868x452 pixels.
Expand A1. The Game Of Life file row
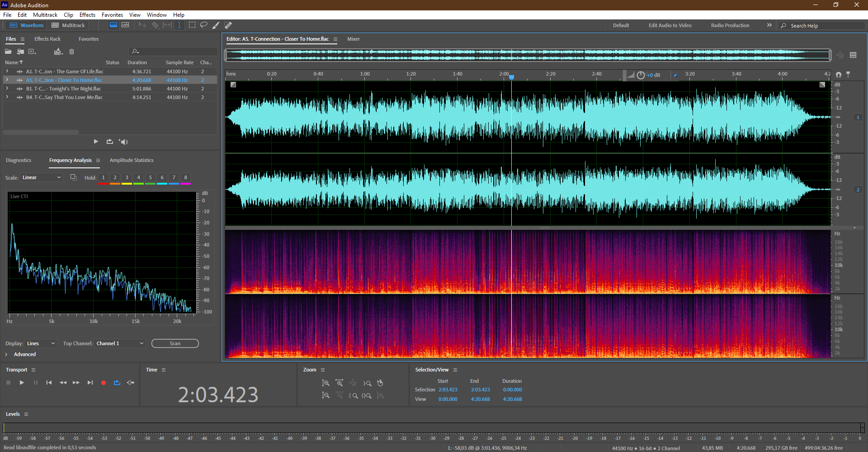click(x=7, y=71)
